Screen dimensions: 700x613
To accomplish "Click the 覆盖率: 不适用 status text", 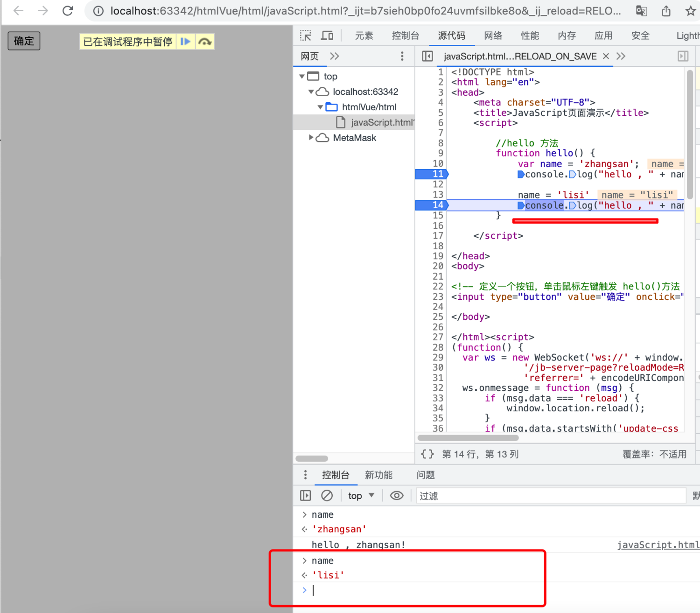I will point(654,454).
